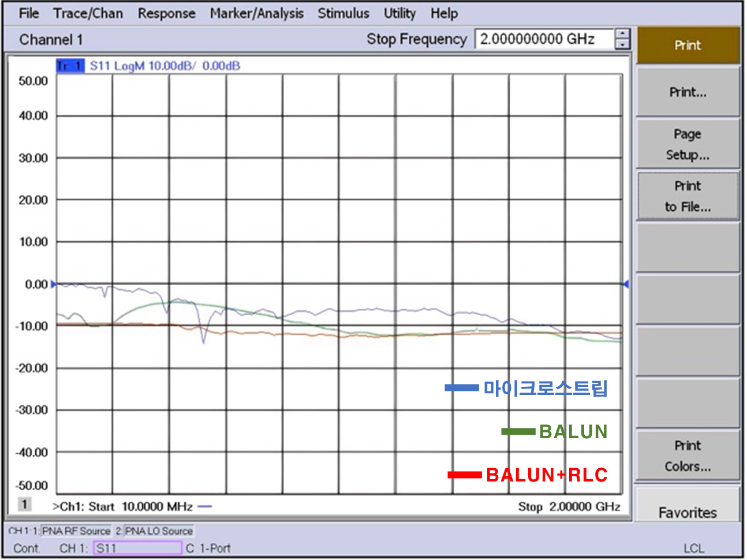Click the stop frequency increment up arrow
Screen dimensions: 747x560
click(622, 34)
